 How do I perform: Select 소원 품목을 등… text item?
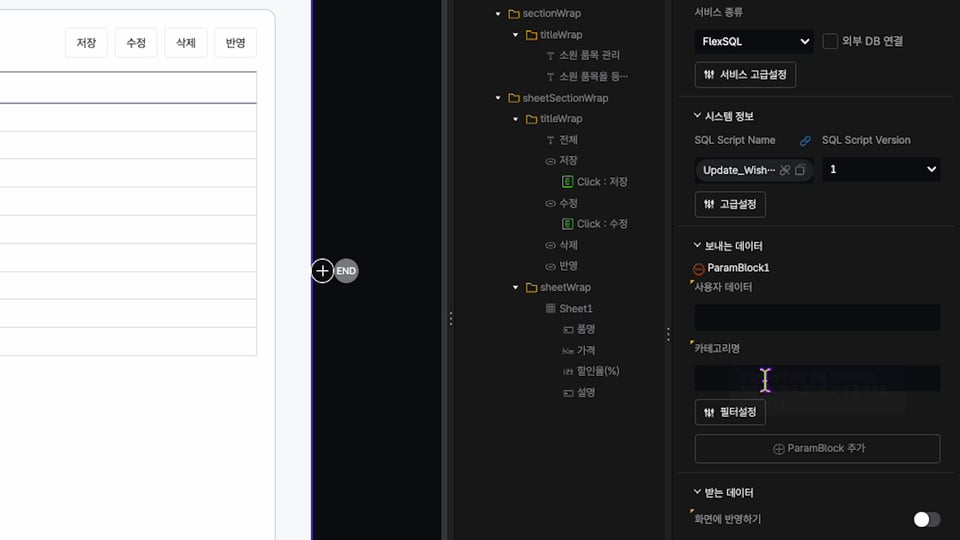(593, 77)
